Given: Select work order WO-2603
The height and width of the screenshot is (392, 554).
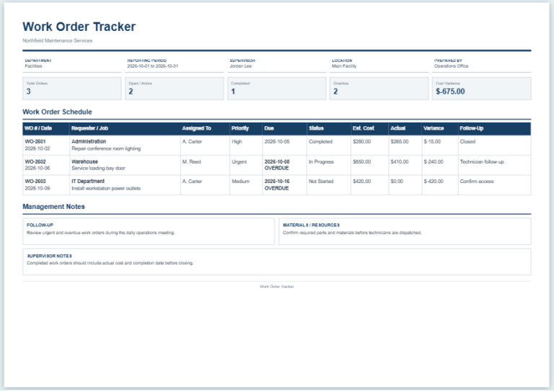Looking at the screenshot, I should point(35,182).
